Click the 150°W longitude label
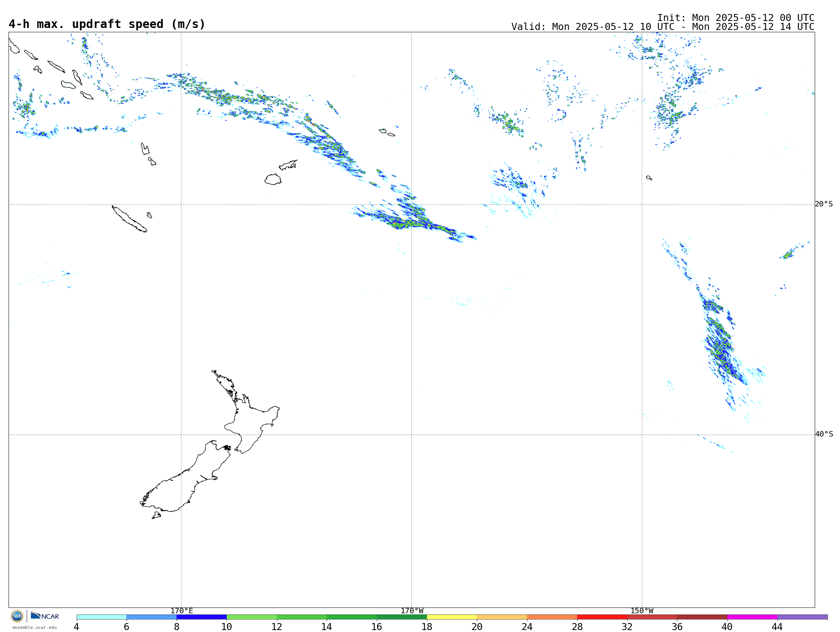This screenshot has height=632, width=840. (642, 611)
